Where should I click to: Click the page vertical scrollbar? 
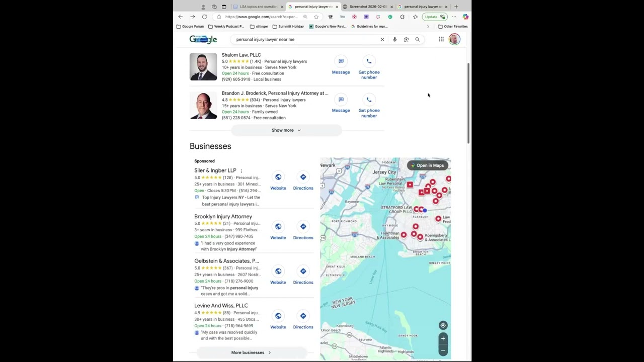[x=468, y=103]
